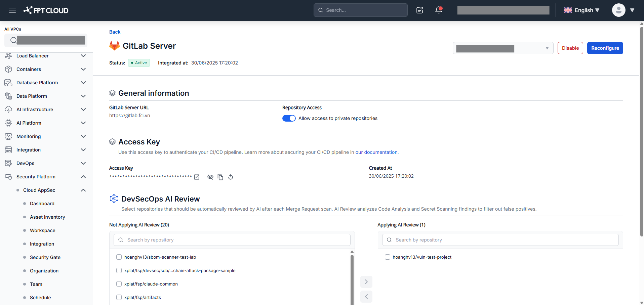Regenerate the access key
This screenshot has width=644, height=305.
[231, 177]
